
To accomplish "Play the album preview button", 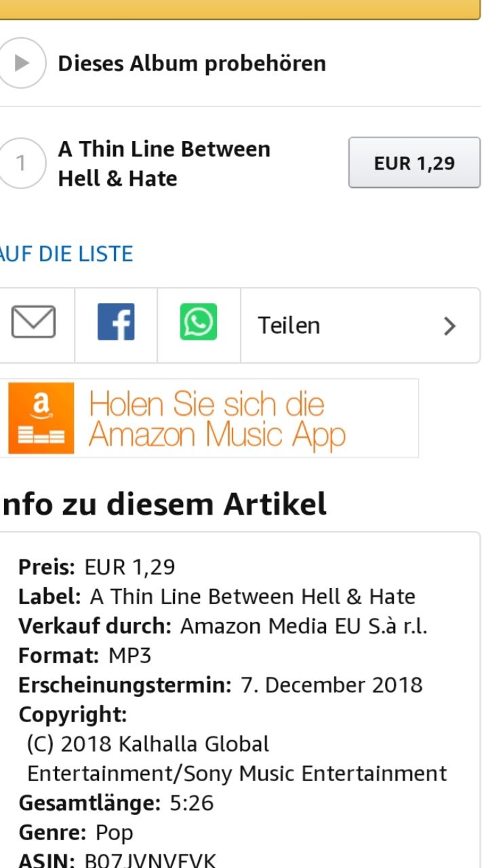I will [20, 63].
